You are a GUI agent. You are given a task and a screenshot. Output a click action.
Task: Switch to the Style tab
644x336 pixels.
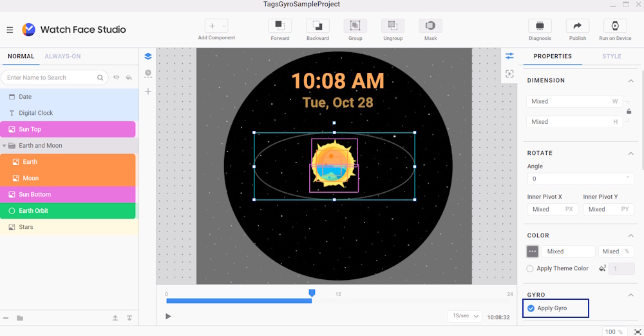point(611,56)
